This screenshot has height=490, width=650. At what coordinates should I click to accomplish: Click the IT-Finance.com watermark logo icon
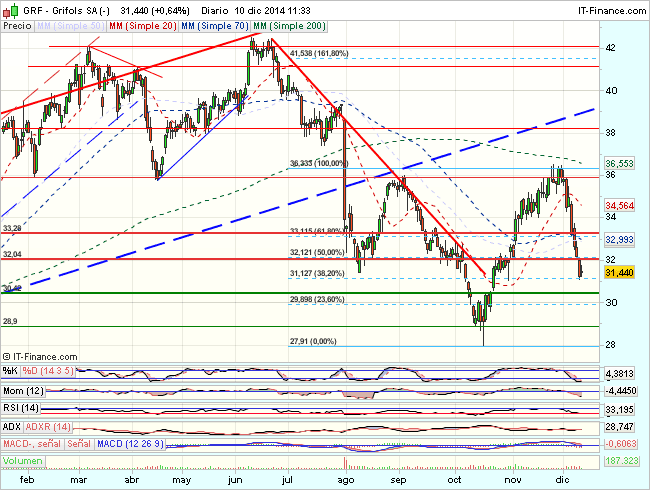[7, 355]
